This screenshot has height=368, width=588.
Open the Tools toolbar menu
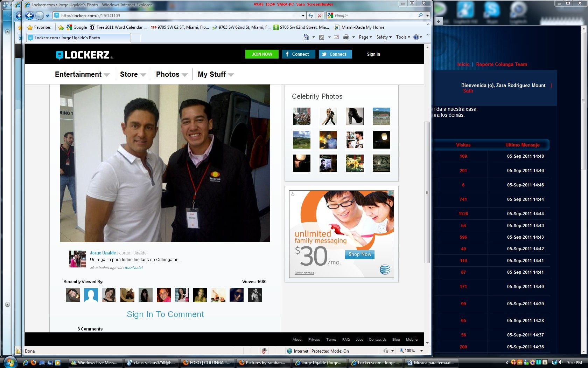(x=403, y=37)
